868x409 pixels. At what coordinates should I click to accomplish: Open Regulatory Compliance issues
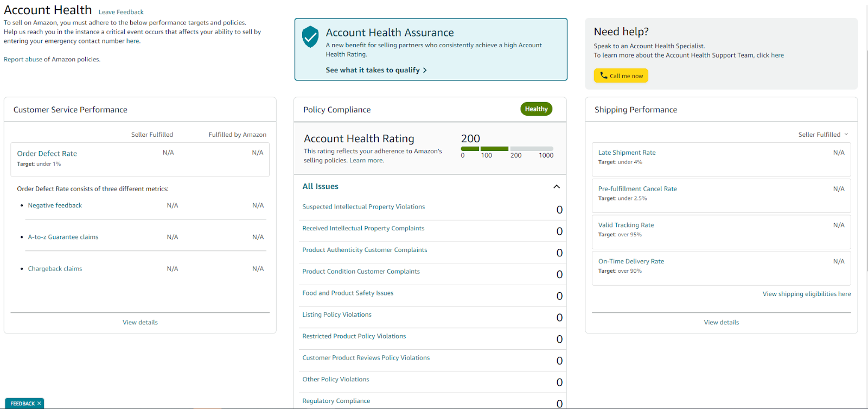[x=336, y=401]
